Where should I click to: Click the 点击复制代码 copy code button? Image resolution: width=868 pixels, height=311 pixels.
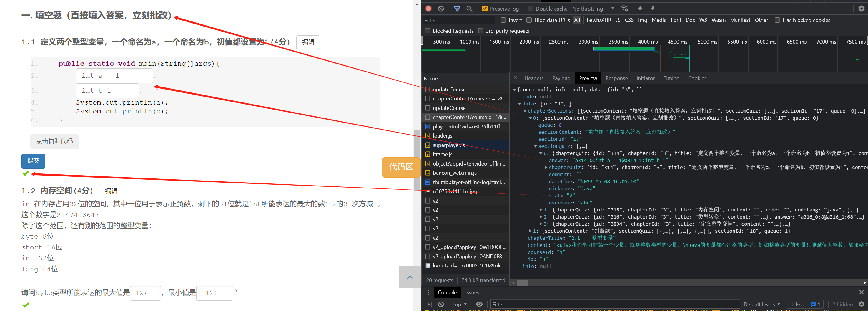pos(54,141)
